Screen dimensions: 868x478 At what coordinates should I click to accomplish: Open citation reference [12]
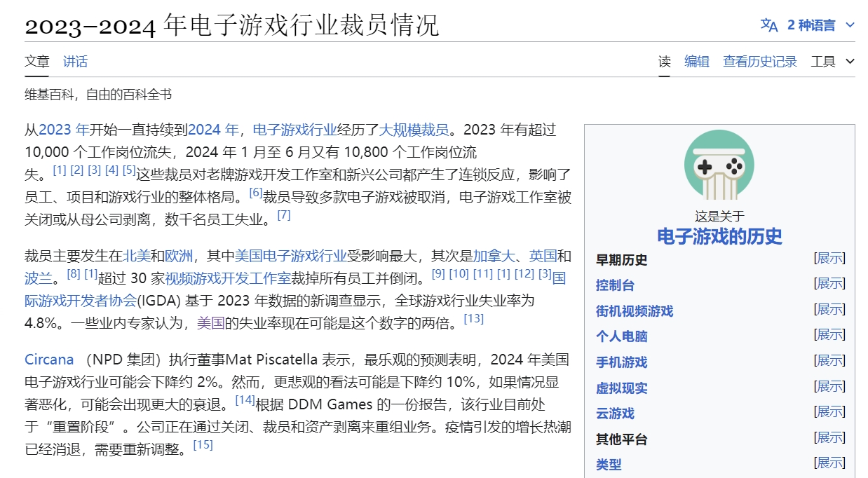point(524,274)
